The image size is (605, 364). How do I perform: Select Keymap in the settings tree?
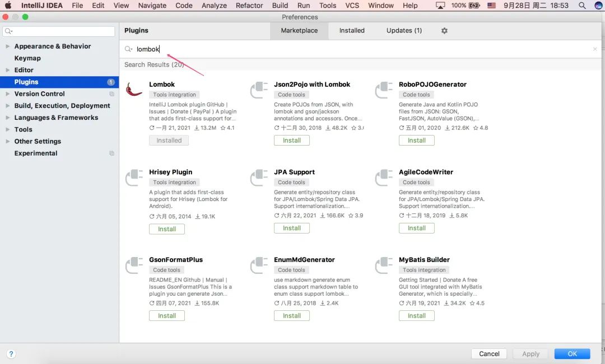click(27, 58)
